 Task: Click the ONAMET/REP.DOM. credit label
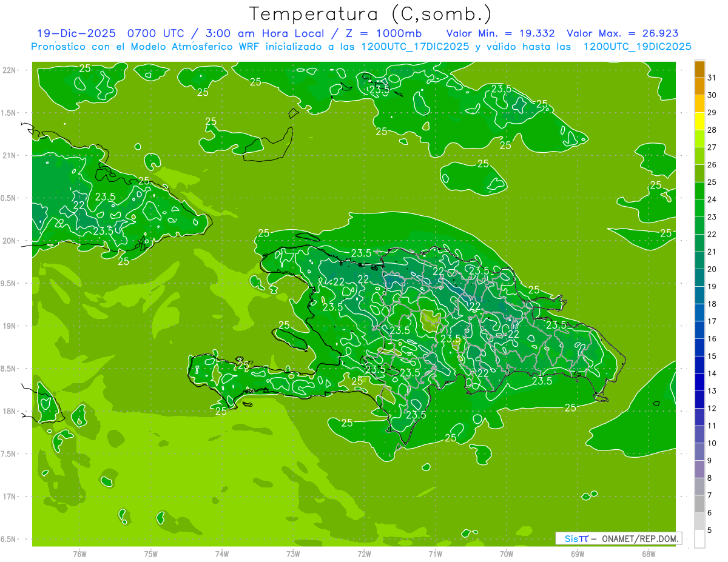point(641,538)
